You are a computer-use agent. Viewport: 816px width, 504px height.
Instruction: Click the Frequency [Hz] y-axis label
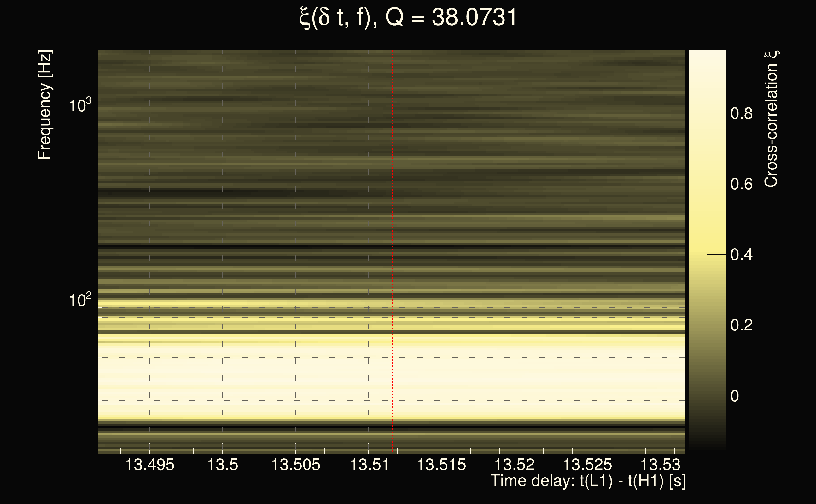(44, 105)
